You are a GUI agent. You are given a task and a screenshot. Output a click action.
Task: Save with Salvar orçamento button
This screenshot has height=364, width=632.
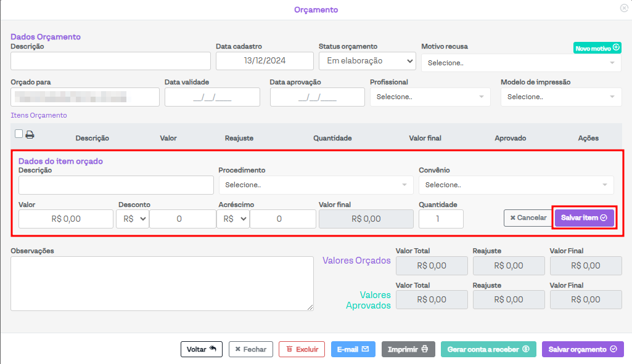click(583, 349)
